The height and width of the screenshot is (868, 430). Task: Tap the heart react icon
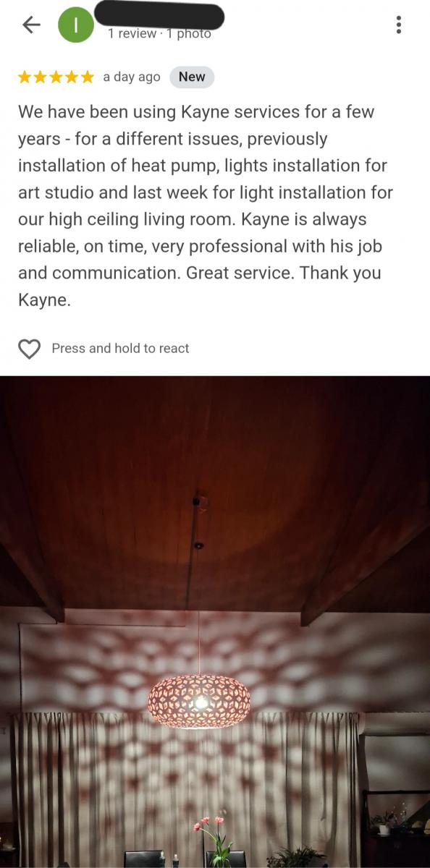pyautogui.click(x=29, y=349)
